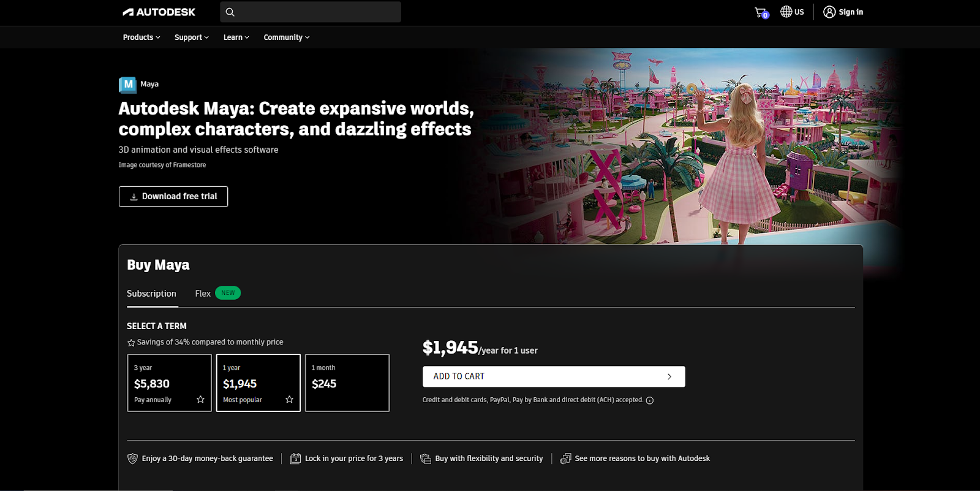Click the Sign in user icon

tap(829, 12)
